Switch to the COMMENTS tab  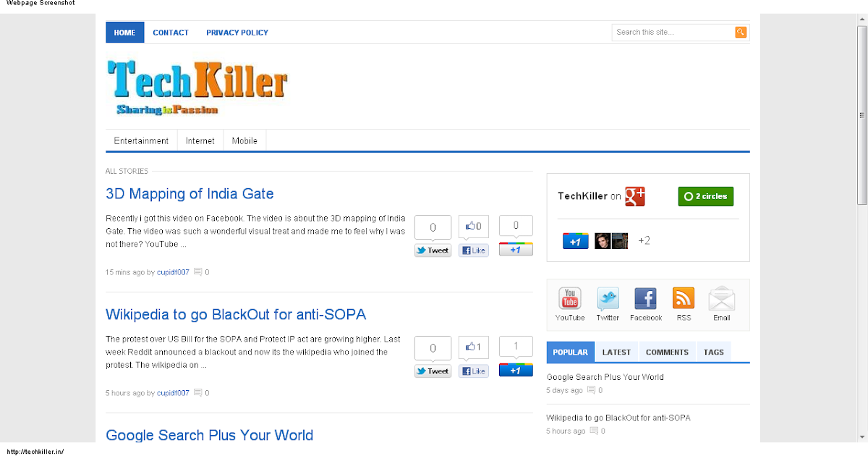pos(667,352)
